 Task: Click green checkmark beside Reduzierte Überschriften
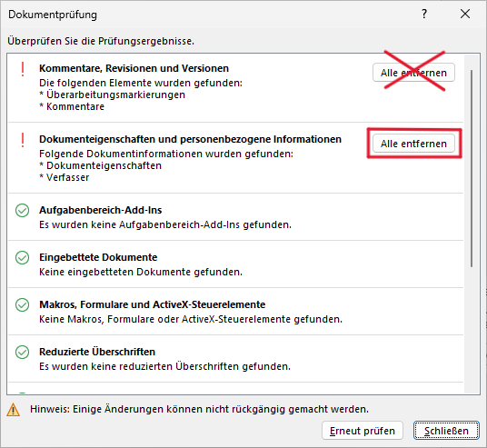[x=23, y=352]
